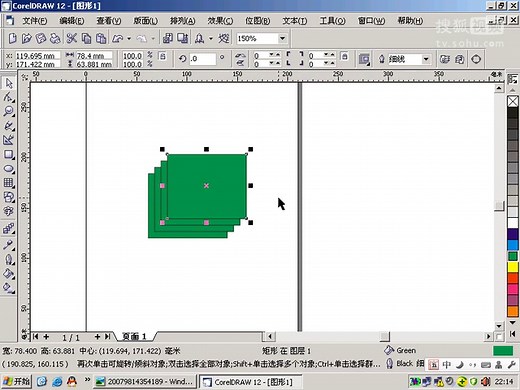Select the Interactive fill tool
This screenshot has height=390, width=520.
[9, 288]
